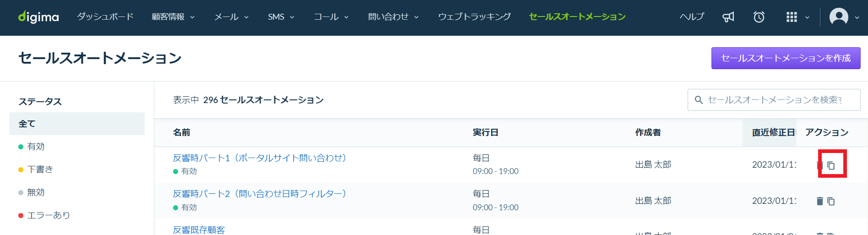Screen dimensions: 868x235
Task: Click the digima logo
Action: (x=38, y=17)
